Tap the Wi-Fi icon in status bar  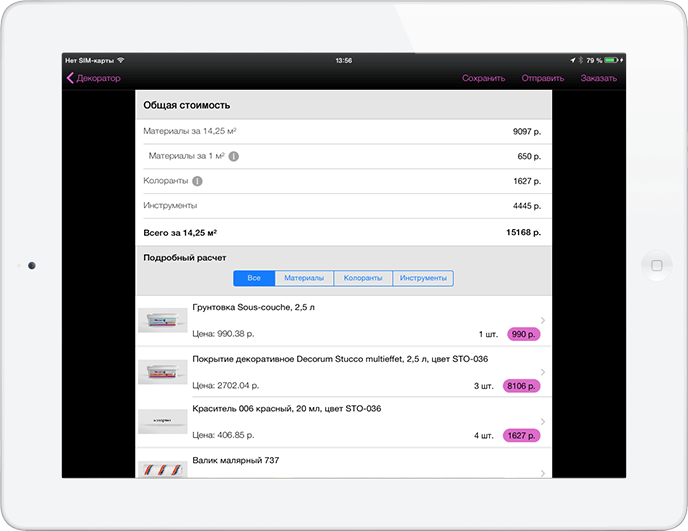pyautogui.click(x=120, y=61)
